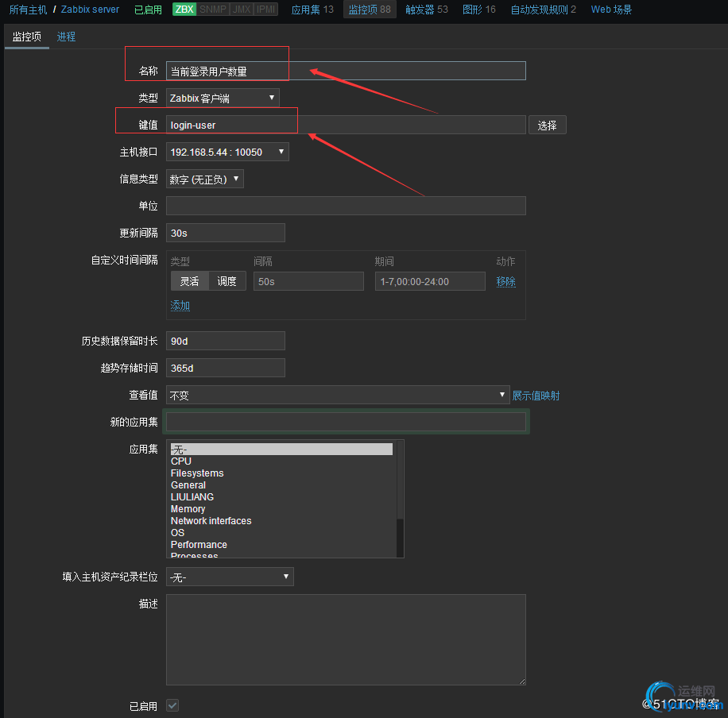The width and height of the screenshot is (728, 718).
Task: Open the 主机接口 192.168.5.44 dropdown
Action: (x=227, y=152)
